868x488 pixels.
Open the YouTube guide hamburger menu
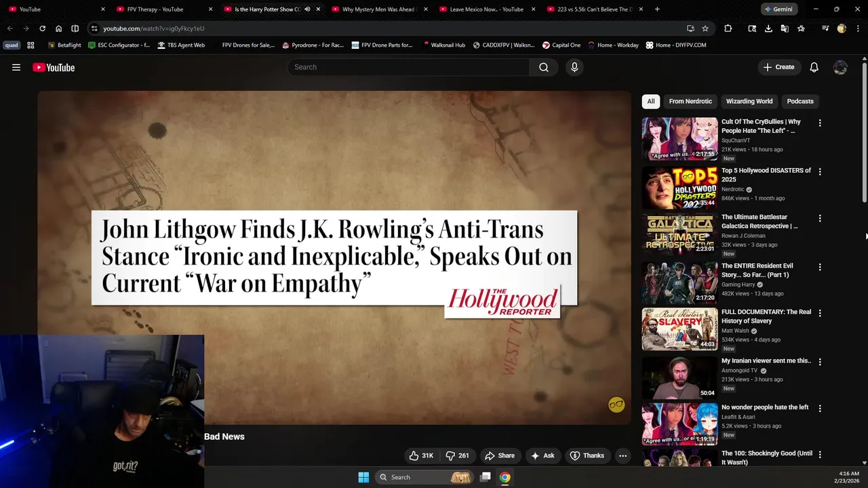pyautogui.click(x=16, y=67)
